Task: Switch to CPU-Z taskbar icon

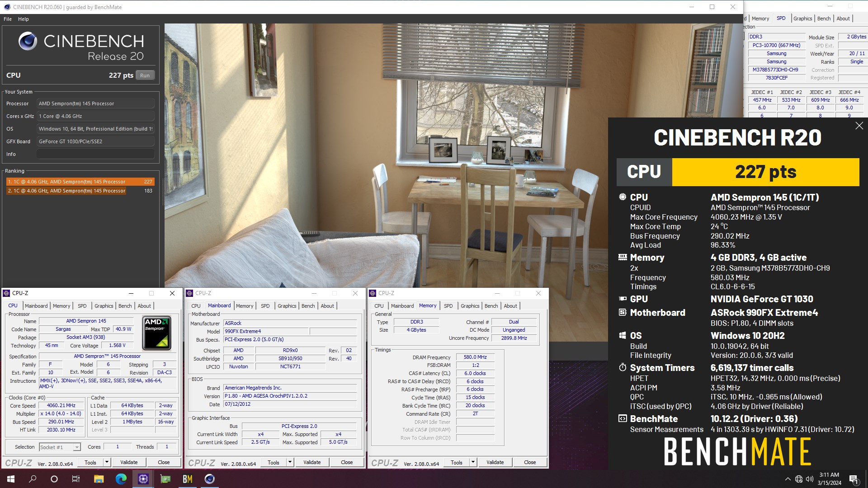Action: [143, 479]
